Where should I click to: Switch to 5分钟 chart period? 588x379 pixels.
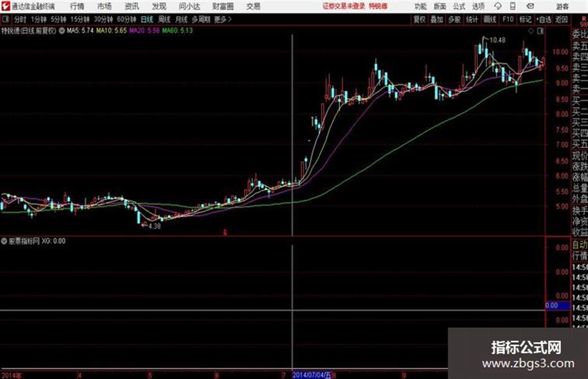(x=58, y=19)
